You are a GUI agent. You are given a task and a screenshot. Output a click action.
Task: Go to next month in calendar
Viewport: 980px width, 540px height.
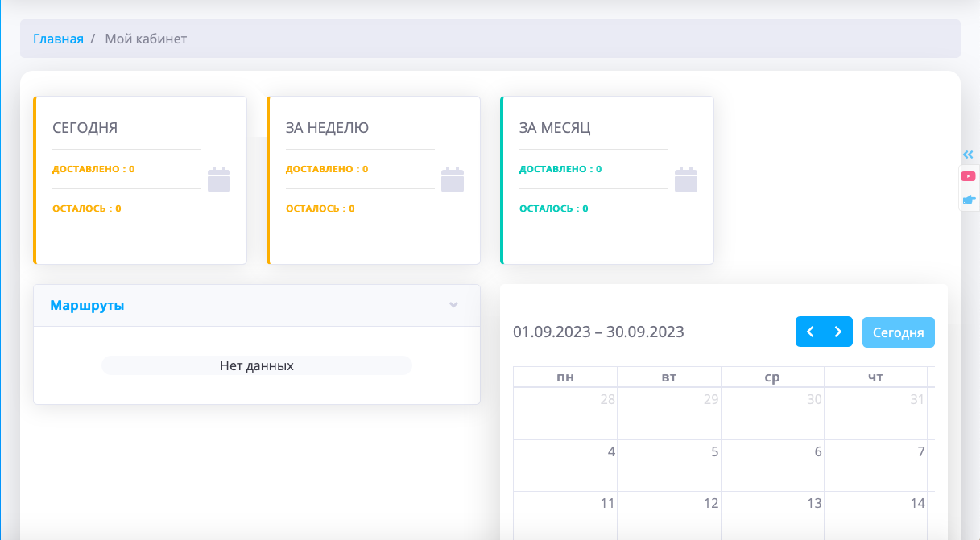point(838,332)
